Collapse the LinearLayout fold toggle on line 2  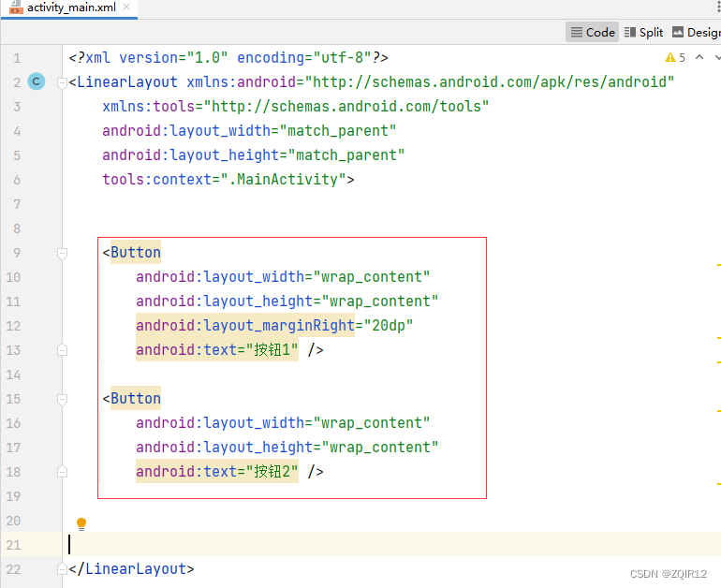[62, 82]
